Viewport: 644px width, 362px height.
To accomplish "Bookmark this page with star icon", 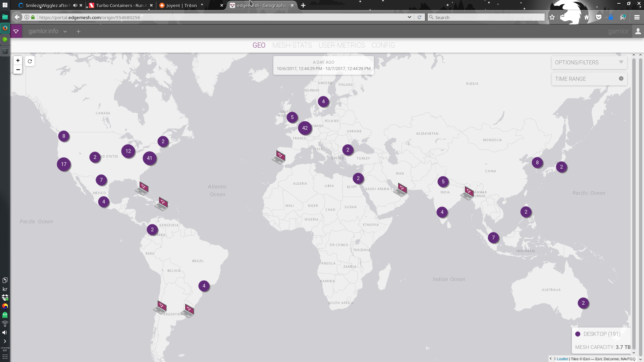I will pos(552,17).
